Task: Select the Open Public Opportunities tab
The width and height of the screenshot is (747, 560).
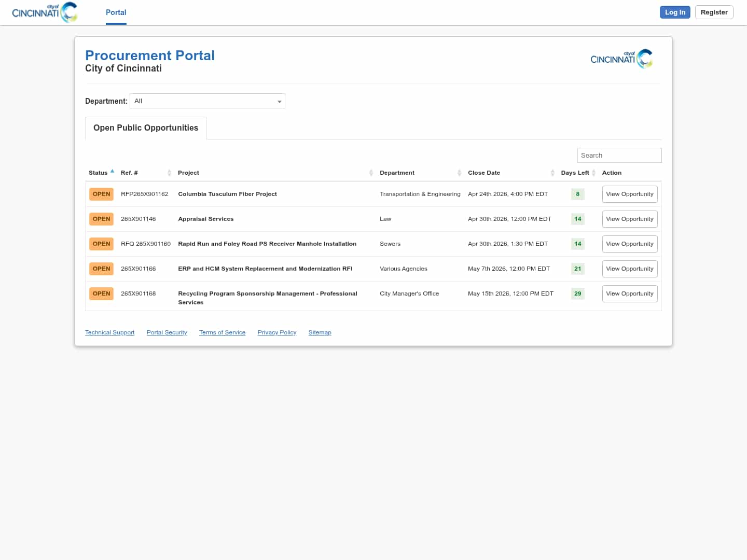Action: pos(146,128)
